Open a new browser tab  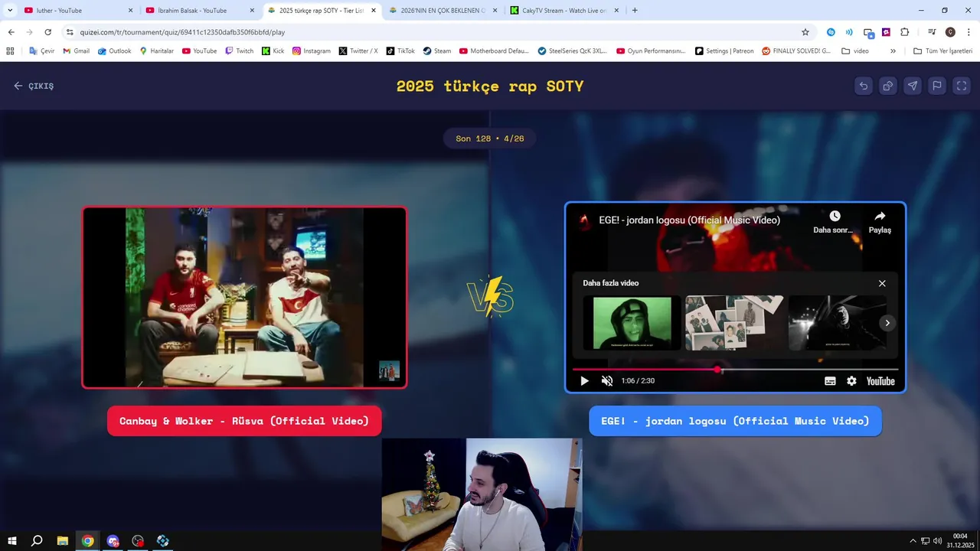pos(635,11)
